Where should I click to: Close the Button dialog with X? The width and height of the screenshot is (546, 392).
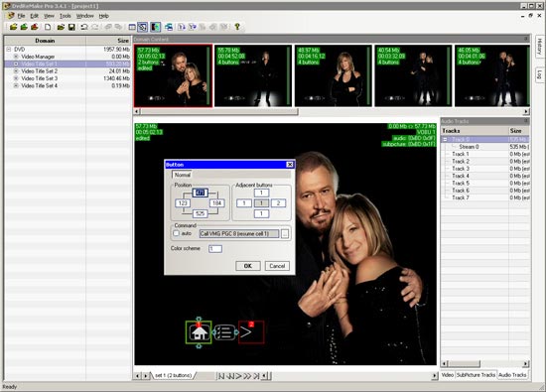289,165
